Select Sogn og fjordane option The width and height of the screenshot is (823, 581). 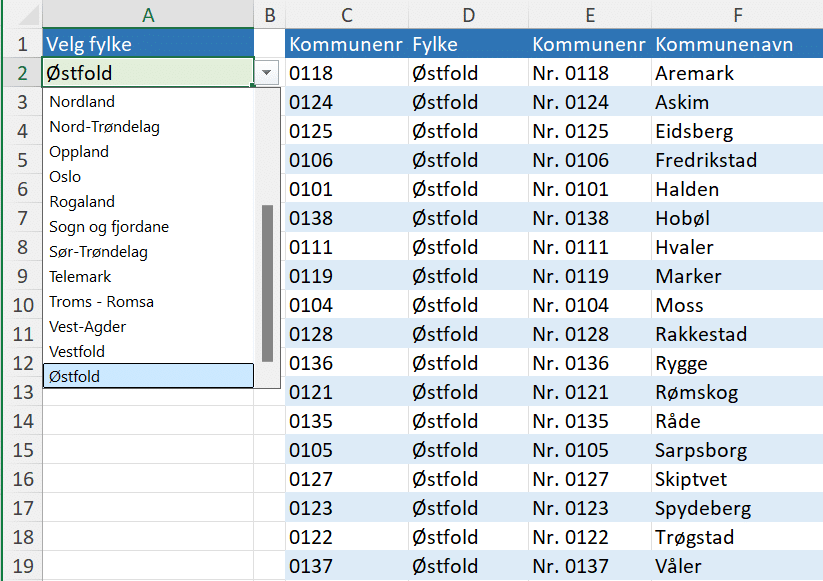coord(109,227)
